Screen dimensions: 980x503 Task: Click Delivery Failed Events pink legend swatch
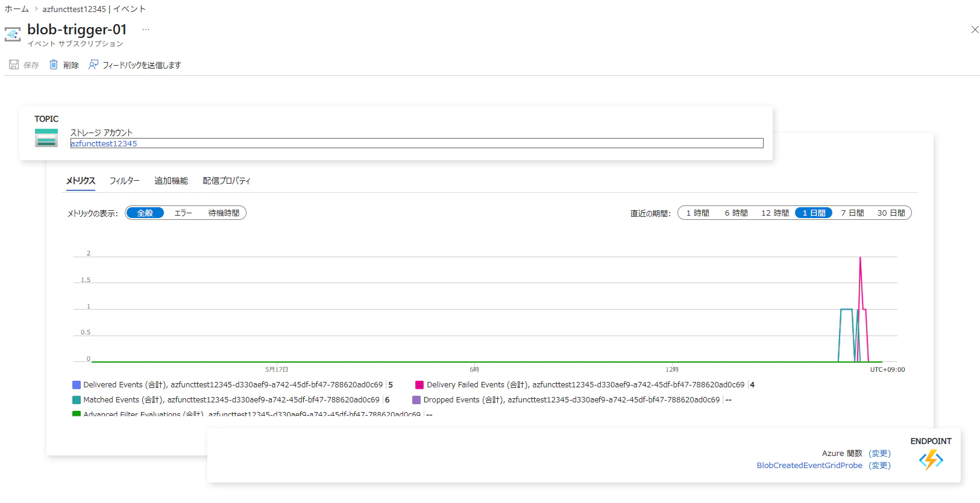tap(419, 385)
